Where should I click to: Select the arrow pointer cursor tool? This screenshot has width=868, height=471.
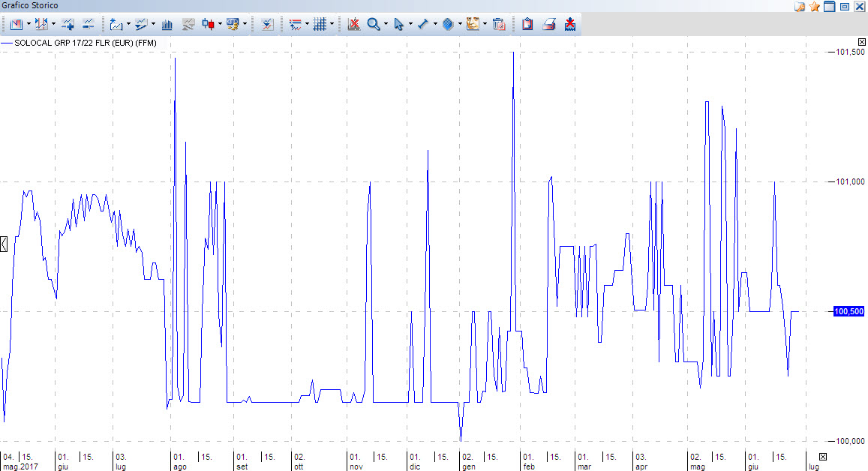pyautogui.click(x=398, y=24)
